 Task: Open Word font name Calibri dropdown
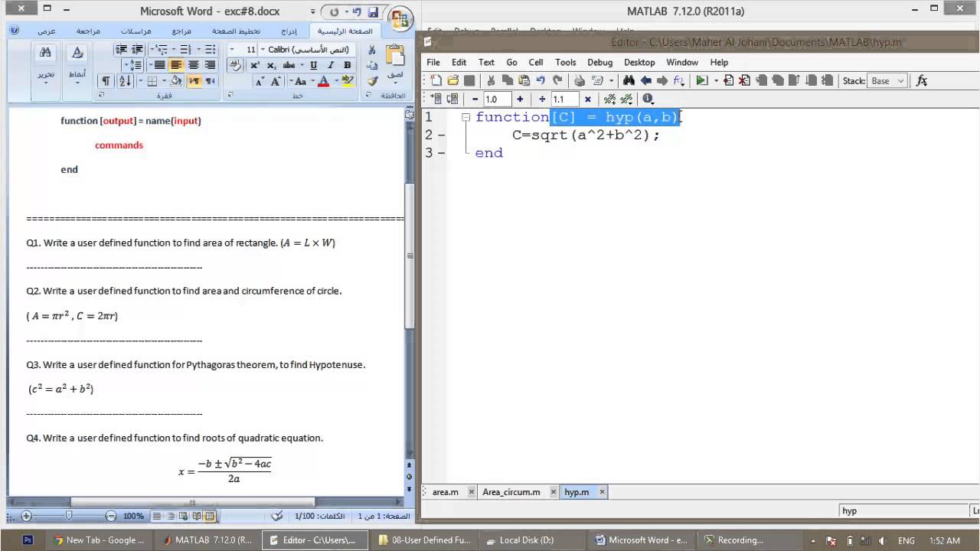(x=263, y=49)
